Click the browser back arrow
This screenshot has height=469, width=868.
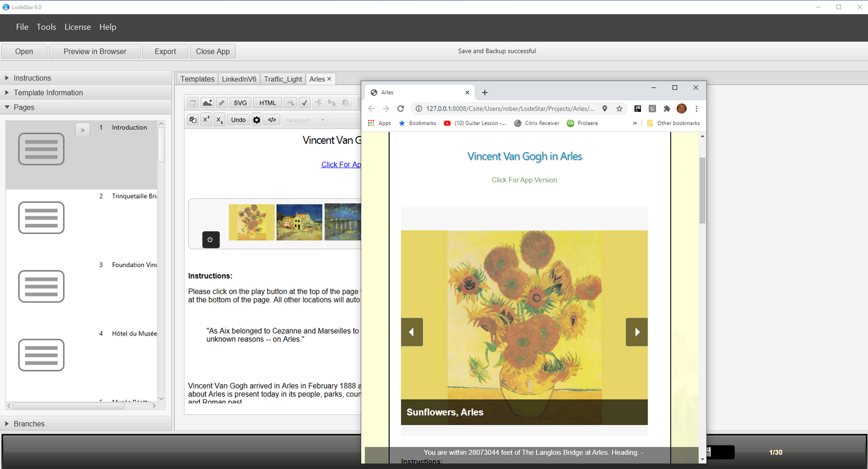point(371,109)
